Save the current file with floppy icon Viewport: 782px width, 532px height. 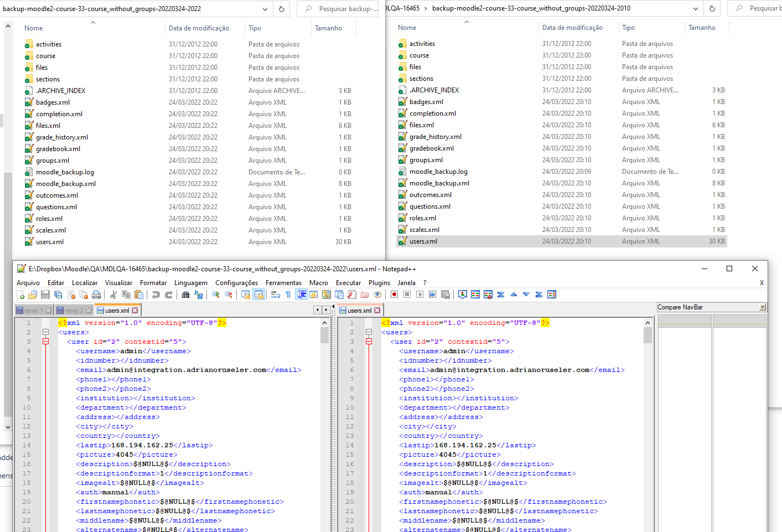click(x=45, y=295)
